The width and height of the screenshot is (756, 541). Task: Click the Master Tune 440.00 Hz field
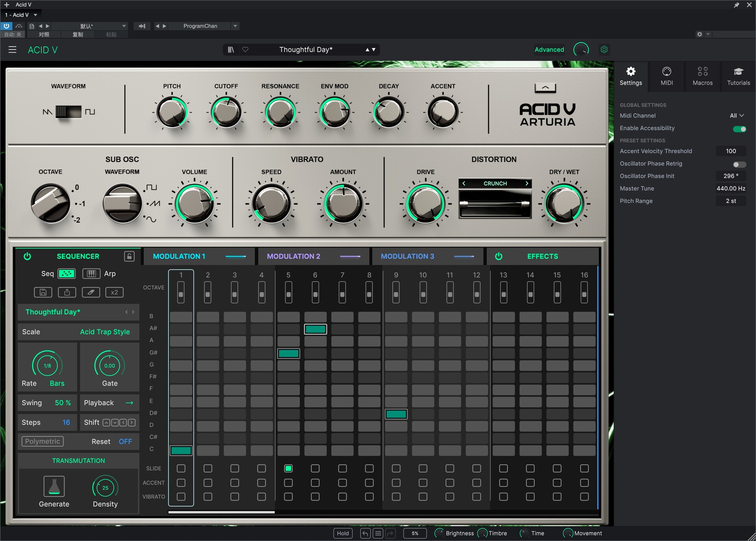click(731, 189)
